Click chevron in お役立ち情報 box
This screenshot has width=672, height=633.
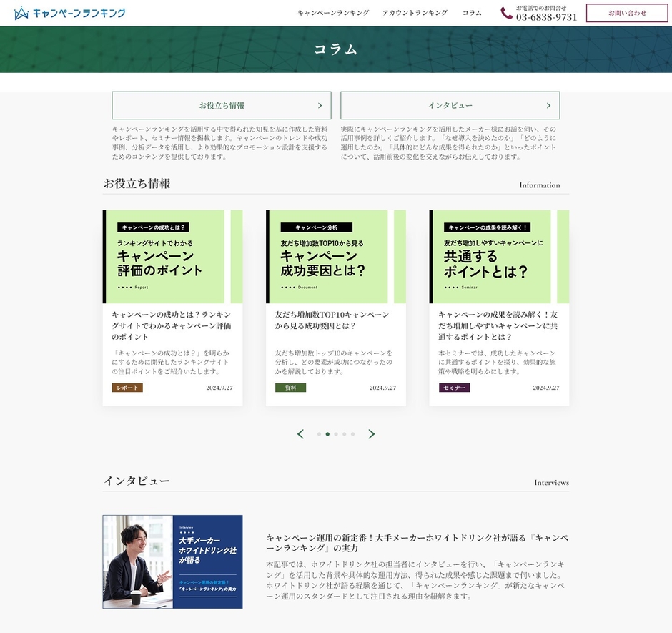coord(320,106)
